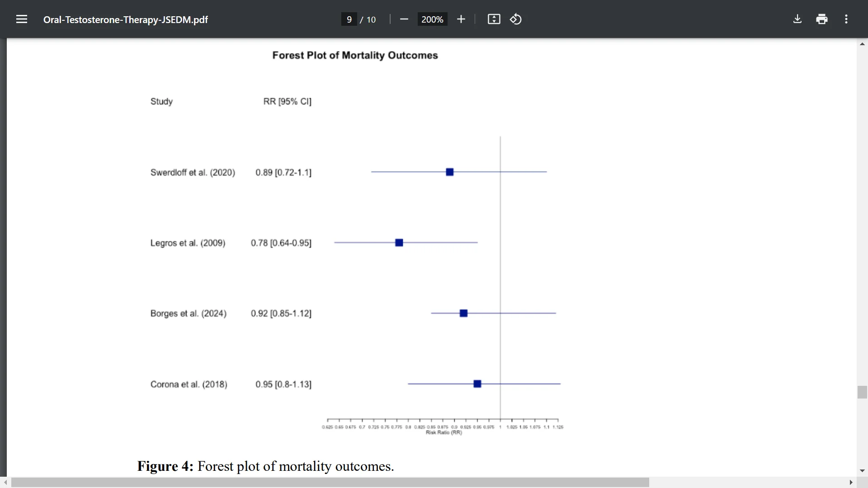Click the RR [95% CI] column header
This screenshot has height=488, width=868.
pos(288,101)
